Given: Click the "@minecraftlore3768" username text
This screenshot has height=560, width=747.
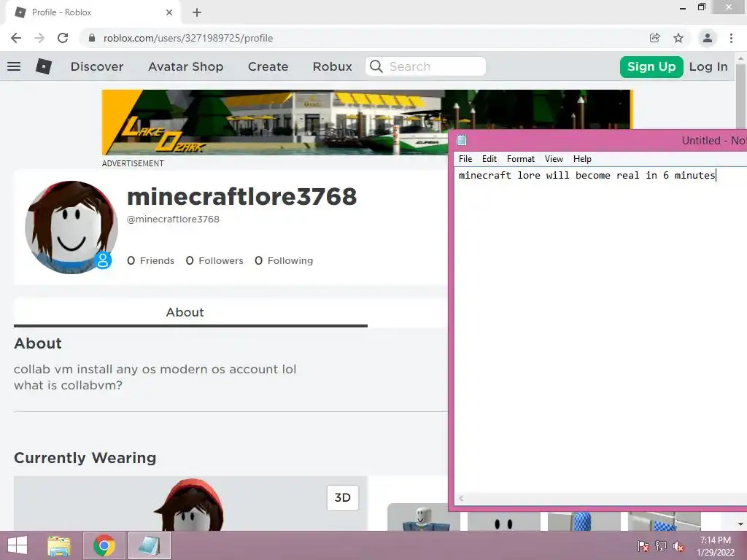Looking at the screenshot, I should click(x=173, y=219).
